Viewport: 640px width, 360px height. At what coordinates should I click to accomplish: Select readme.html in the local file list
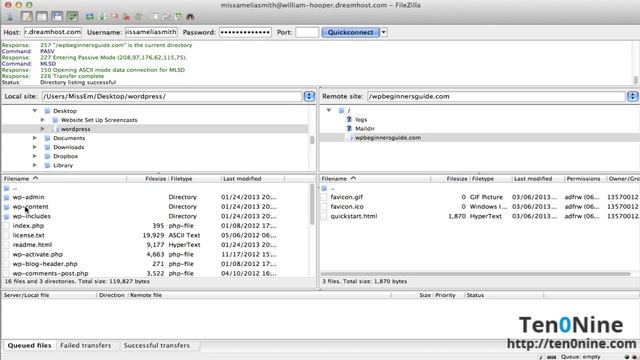click(x=32, y=245)
